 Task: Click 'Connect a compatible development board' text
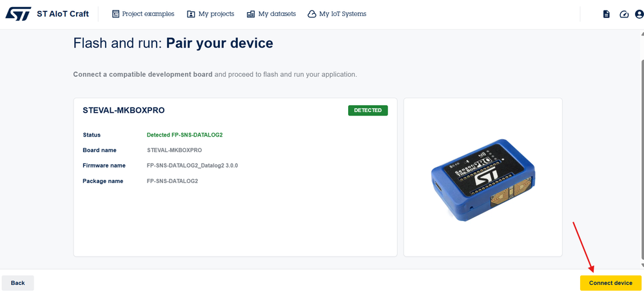coord(142,75)
